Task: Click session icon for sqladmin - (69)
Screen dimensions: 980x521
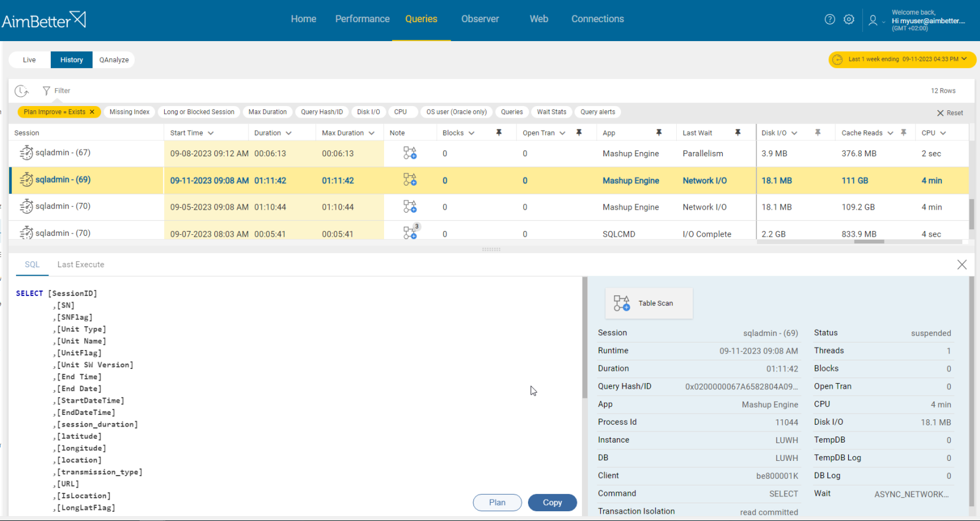Action: coord(26,180)
